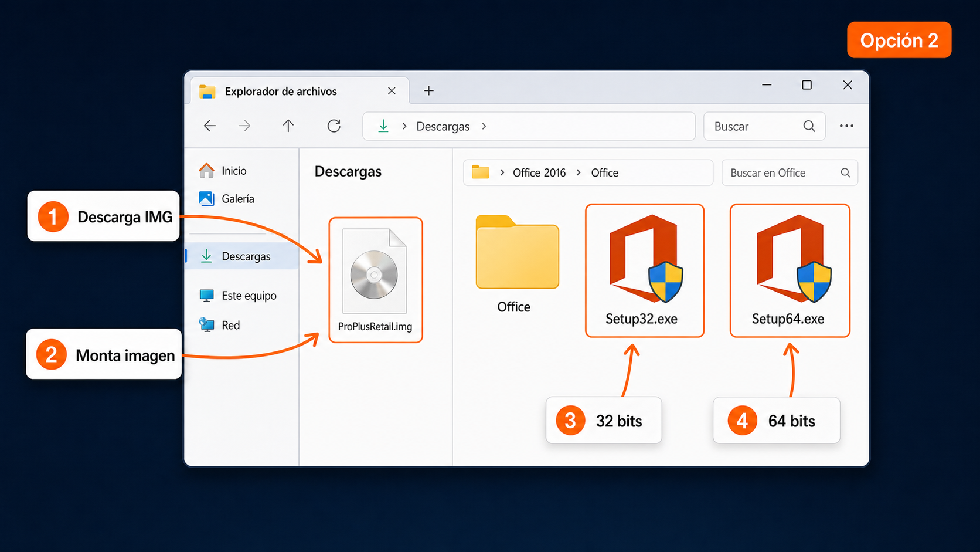Click the magnifier in the Buscar box
Viewport: 980px width, 552px height.
click(x=809, y=126)
